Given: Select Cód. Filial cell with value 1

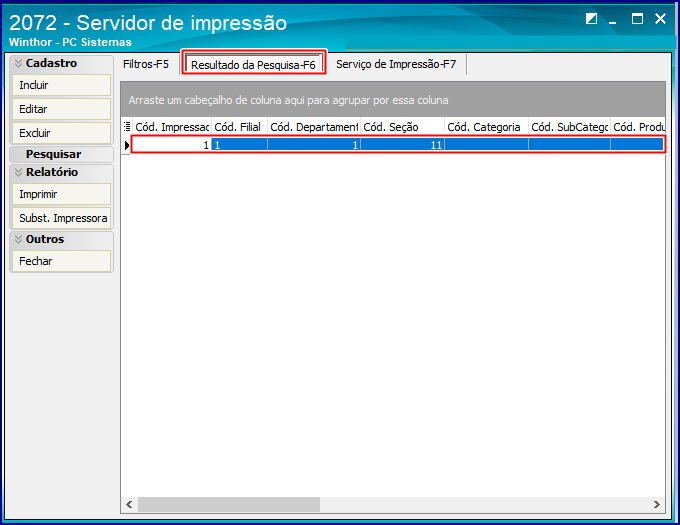Looking at the screenshot, I should 239,145.
